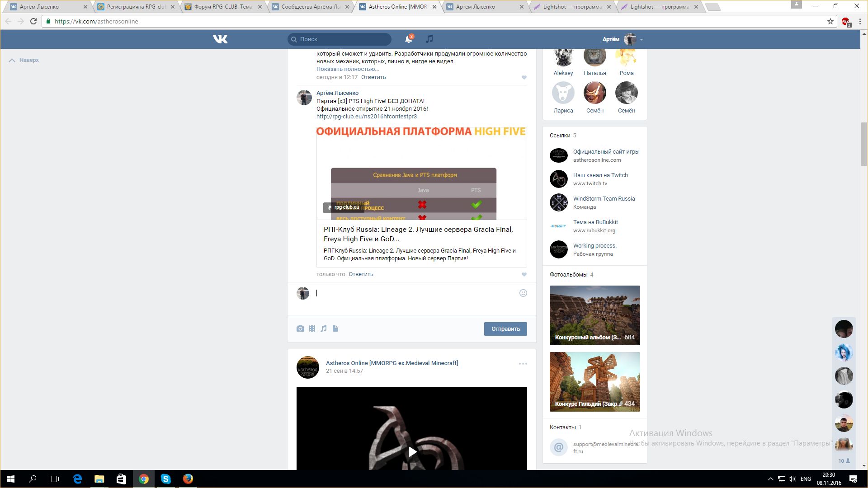This screenshot has height=488, width=868.
Task: Attach audio using music note icon
Action: pyautogui.click(x=324, y=328)
